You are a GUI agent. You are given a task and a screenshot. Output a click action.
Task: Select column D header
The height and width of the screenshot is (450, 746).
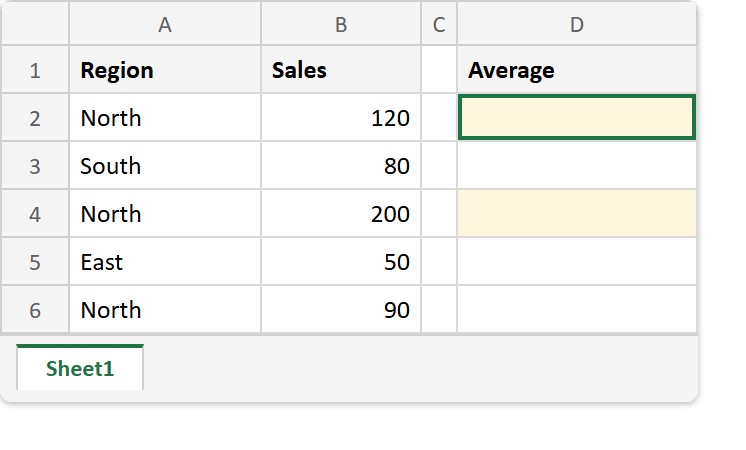[577, 24]
